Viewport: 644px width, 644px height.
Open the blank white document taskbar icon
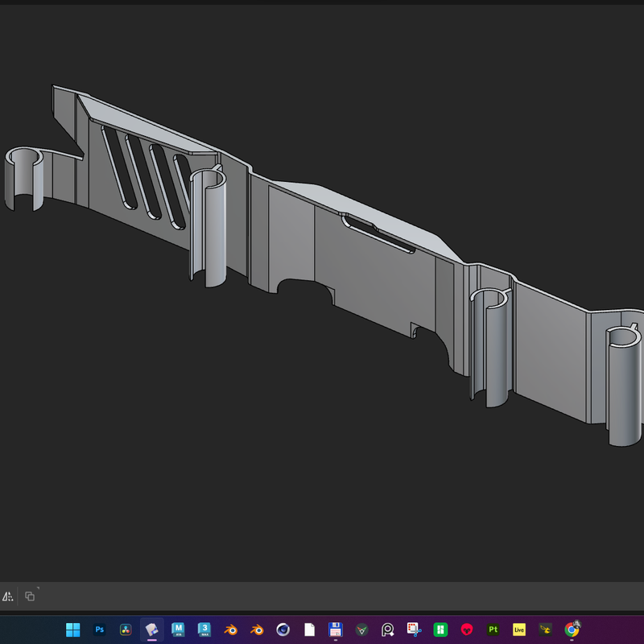point(309,630)
